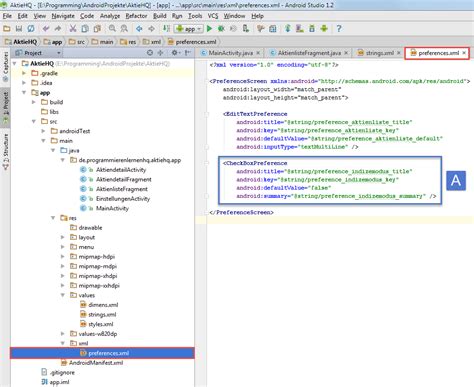Select AktiendetailActivity in project tree
474x387 pixels.
click(x=121, y=170)
